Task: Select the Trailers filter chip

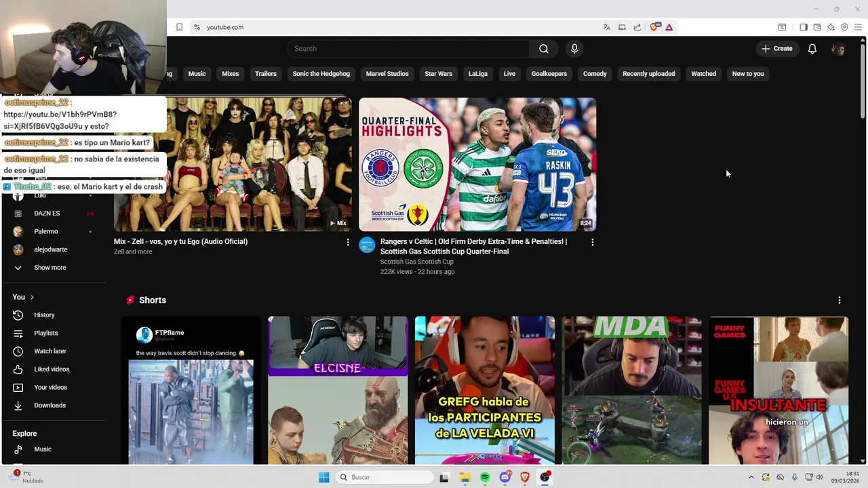Action: tap(266, 74)
